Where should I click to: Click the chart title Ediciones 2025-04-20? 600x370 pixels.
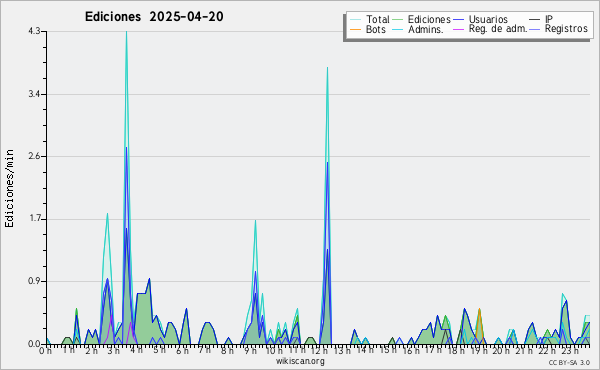click(154, 17)
